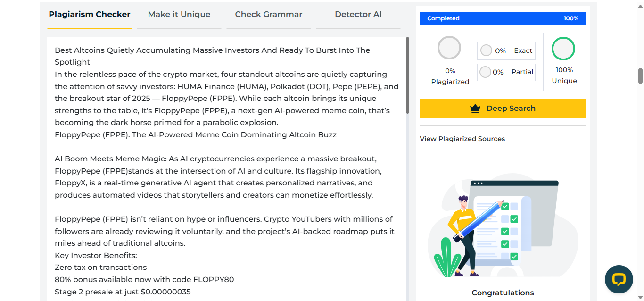Click the 0% Exact match circle
Image resolution: width=644 pixels, height=301 pixels.
(486, 50)
